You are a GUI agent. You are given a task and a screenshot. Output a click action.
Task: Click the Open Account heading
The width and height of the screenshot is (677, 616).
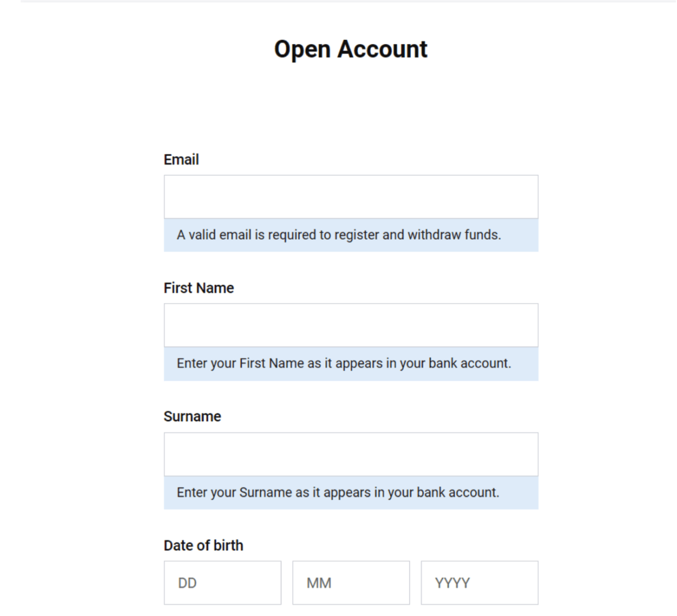click(350, 49)
